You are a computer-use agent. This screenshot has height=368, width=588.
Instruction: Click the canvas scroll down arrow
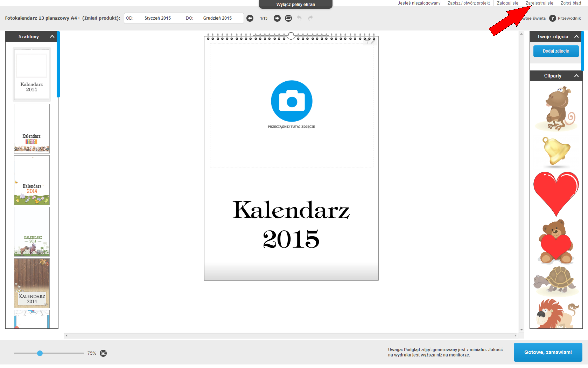[521, 330]
